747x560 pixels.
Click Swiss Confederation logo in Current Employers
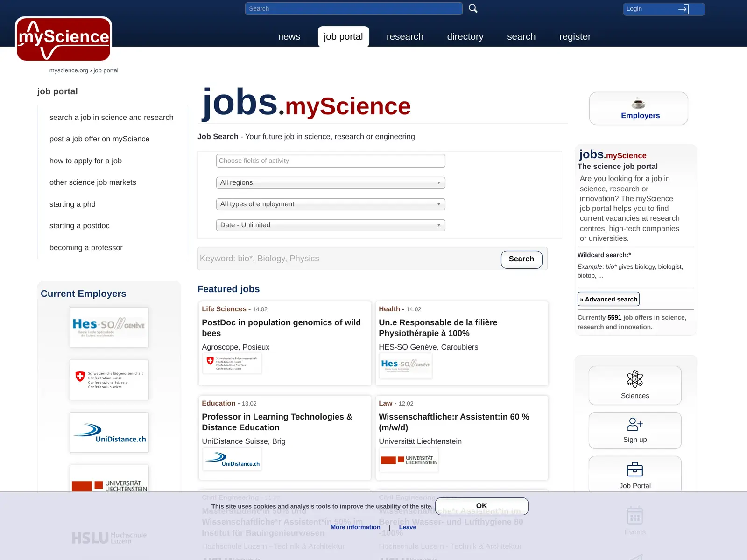[x=109, y=380]
